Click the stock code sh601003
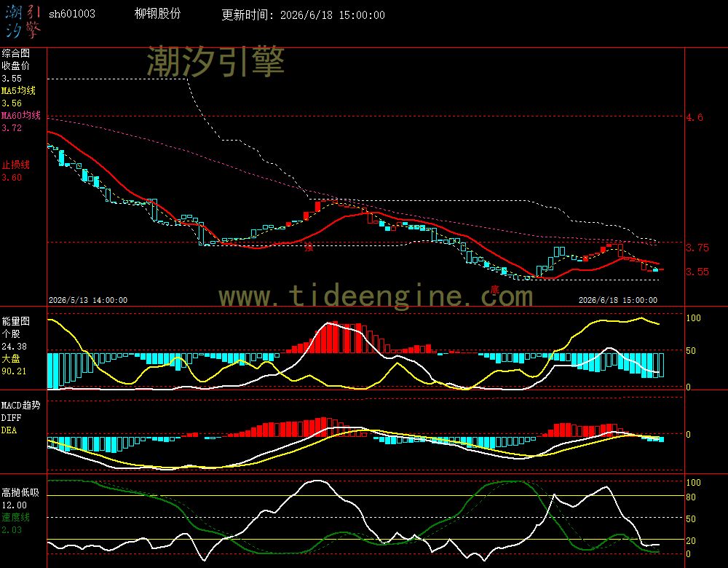The height and width of the screenshot is (568, 728). tap(72, 14)
